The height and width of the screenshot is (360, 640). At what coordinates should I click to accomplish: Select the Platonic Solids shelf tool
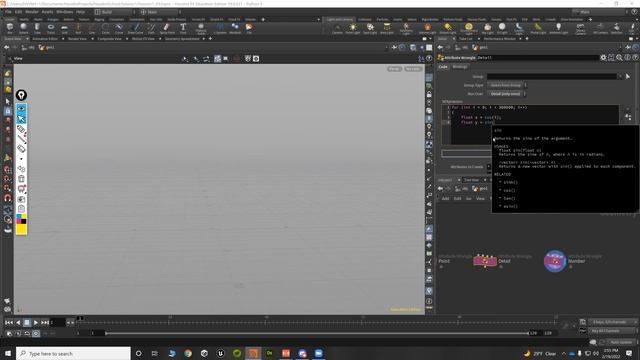coord(201,29)
